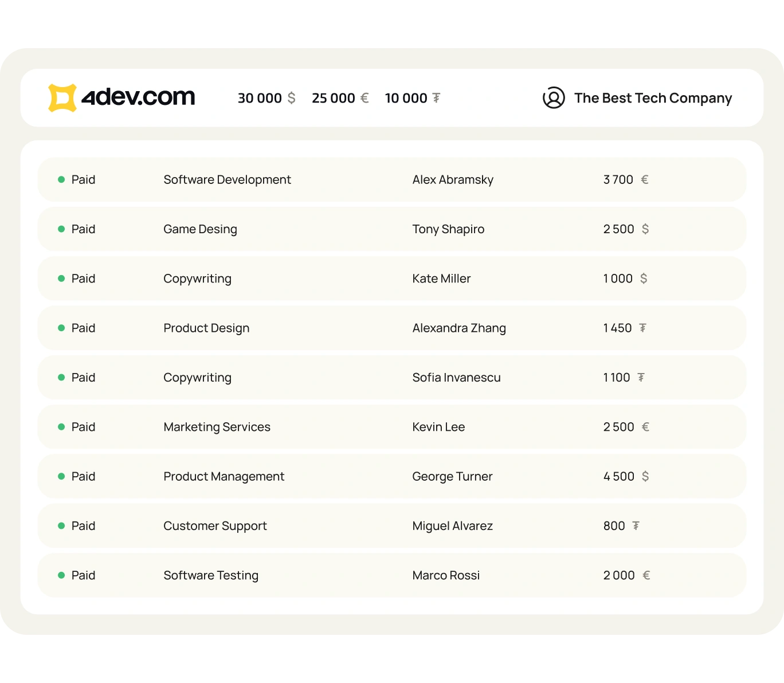Open the Marketing Services entry
This screenshot has width=784, height=683.
click(x=217, y=427)
